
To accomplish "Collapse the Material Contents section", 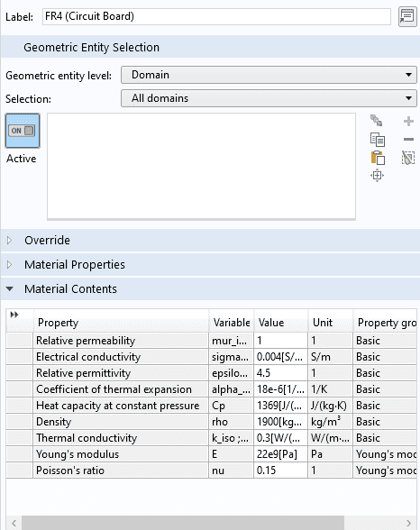I will (x=9, y=289).
